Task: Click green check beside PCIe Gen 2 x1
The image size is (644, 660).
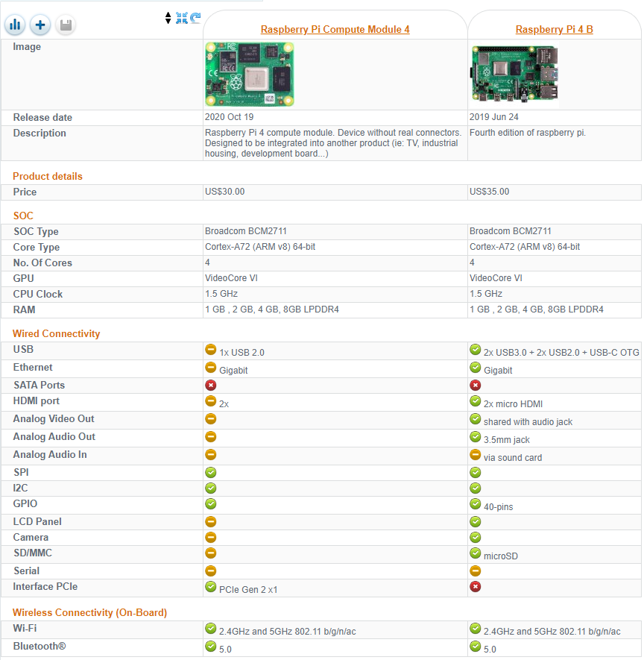Action: click(x=211, y=586)
